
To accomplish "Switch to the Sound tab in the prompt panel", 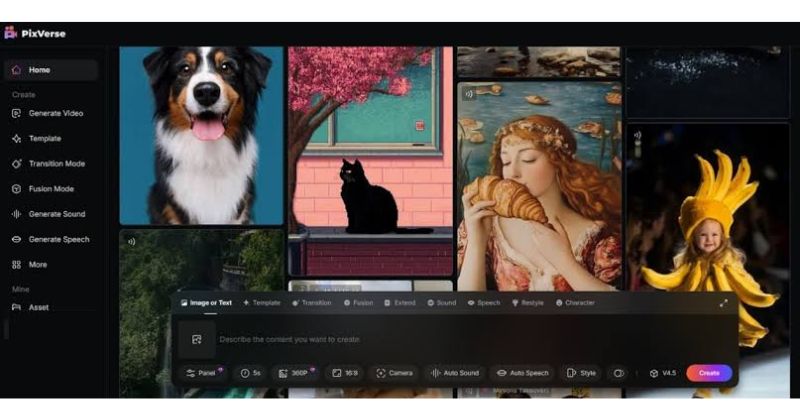I will (x=442, y=303).
